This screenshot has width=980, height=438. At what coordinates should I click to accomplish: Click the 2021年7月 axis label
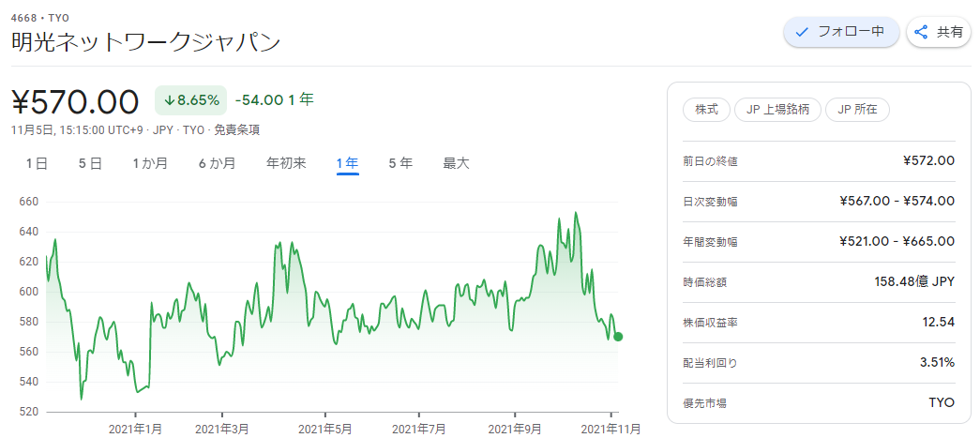coord(418,430)
